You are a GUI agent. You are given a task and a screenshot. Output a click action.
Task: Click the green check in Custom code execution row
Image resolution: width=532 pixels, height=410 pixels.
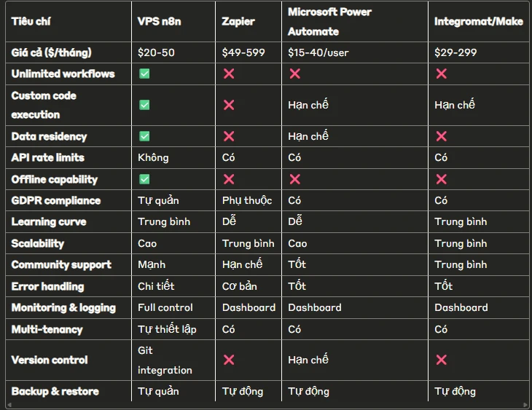[144, 105]
